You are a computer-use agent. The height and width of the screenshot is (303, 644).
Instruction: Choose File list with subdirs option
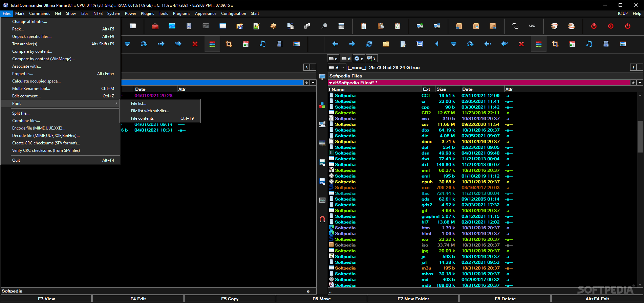coord(150,111)
